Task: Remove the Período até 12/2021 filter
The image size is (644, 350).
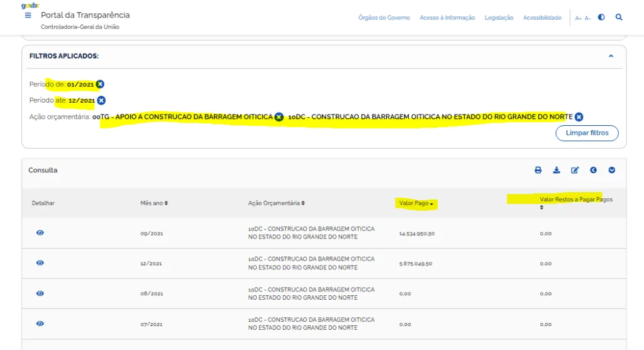Action: pyautogui.click(x=101, y=100)
